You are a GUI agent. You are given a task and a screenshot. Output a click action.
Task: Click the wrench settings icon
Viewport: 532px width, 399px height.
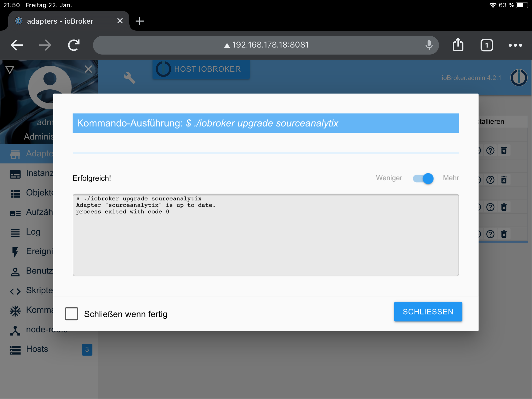[129, 77]
